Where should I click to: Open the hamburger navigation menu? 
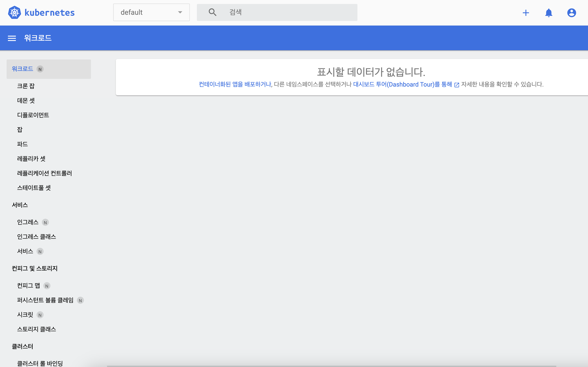[x=12, y=38]
